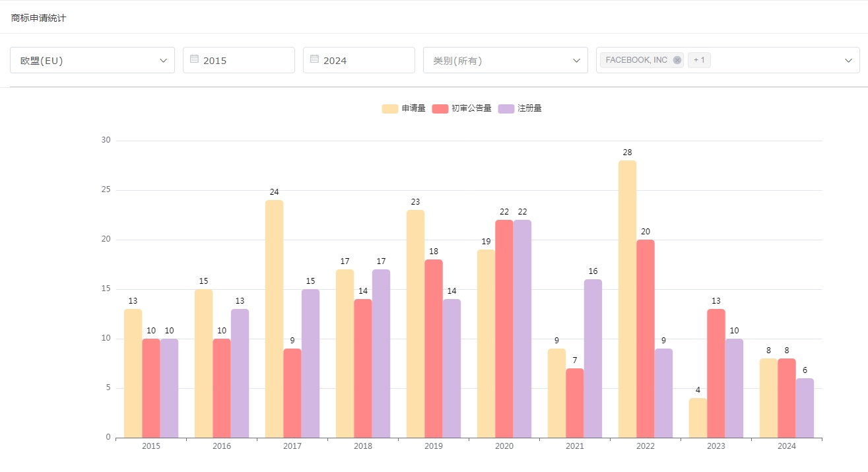Click the 2017 application bar showing 24
The image size is (868, 472).
[x=274, y=318]
